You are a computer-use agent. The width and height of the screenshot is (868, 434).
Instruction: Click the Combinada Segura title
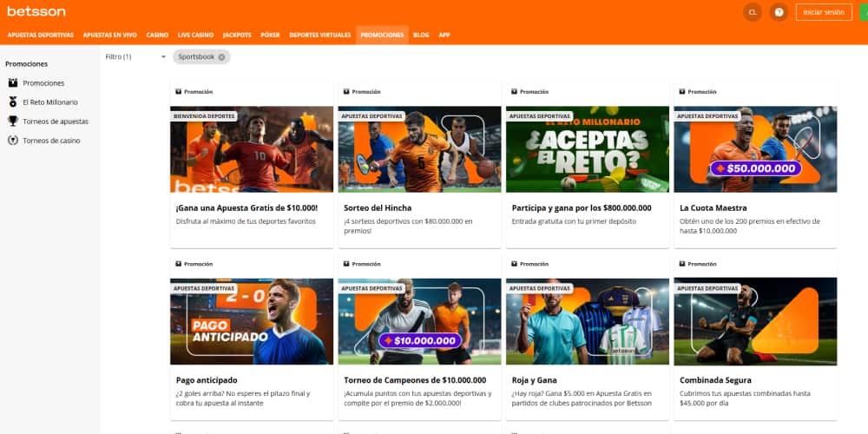(x=715, y=380)
